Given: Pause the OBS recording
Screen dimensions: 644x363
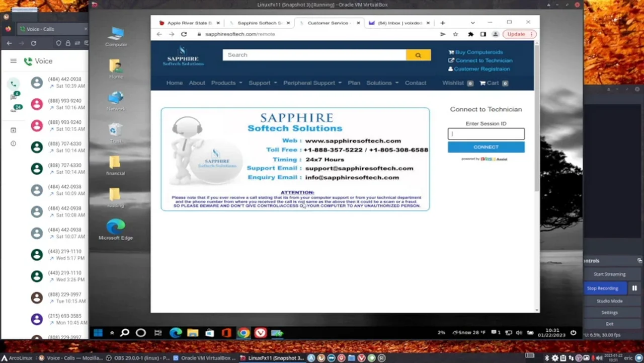Looking at the screenshot, I should tap(634, 288).
